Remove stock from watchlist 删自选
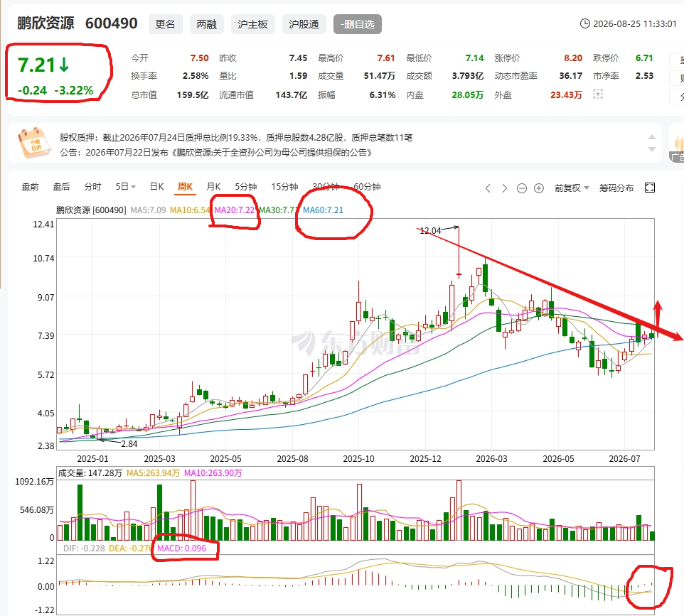 [357, 24]
